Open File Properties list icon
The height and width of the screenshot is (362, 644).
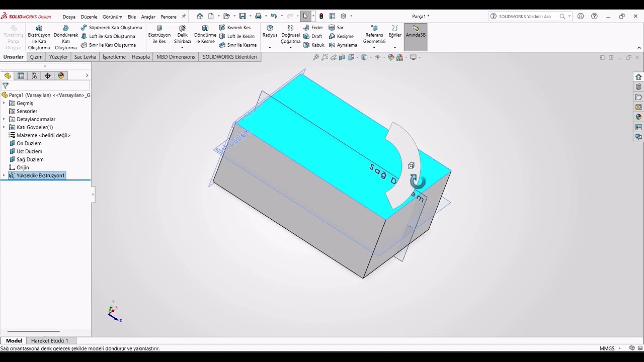click(333, 16)
